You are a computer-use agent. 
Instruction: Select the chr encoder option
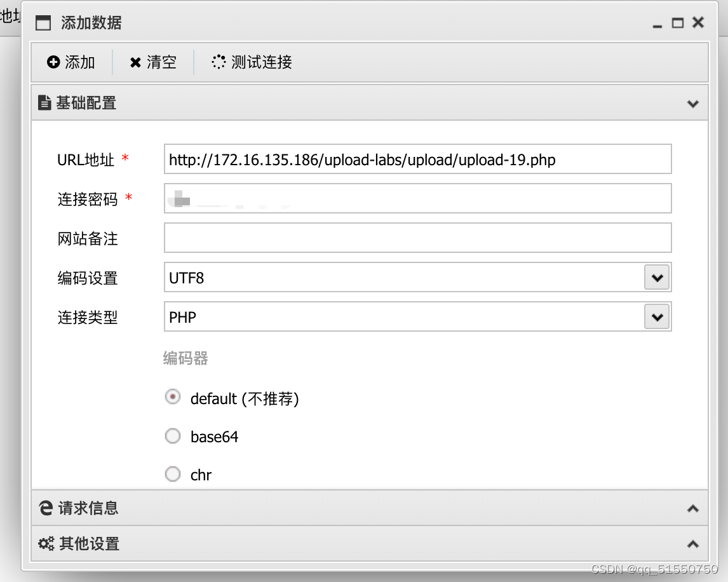[x=172, y=474]
